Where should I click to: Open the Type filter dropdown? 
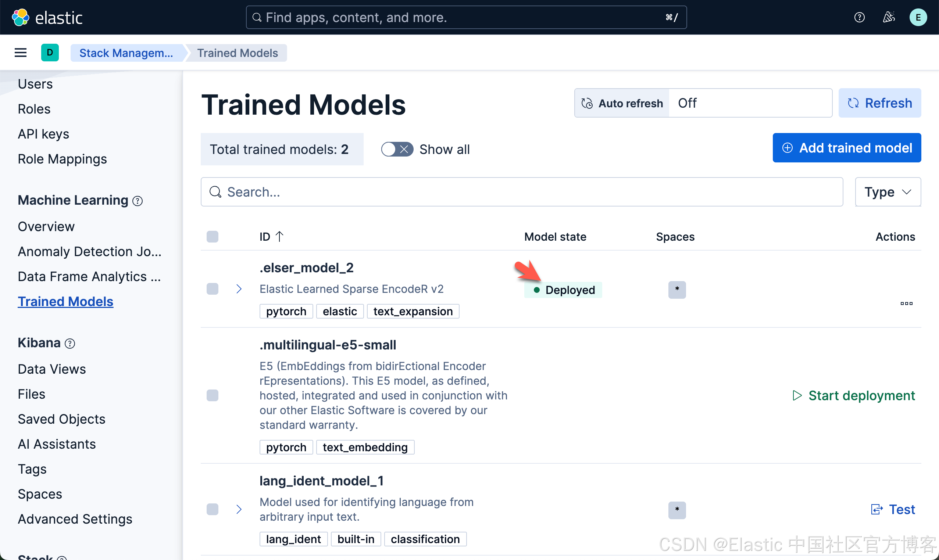(x=888, y=192)
